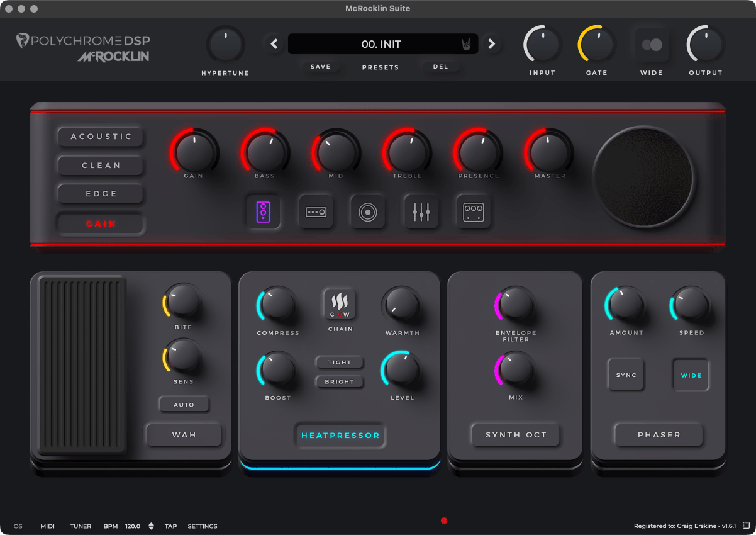Click the WARMTH knob
Screen dimensions: 756x535
click(x=402, y=307)
